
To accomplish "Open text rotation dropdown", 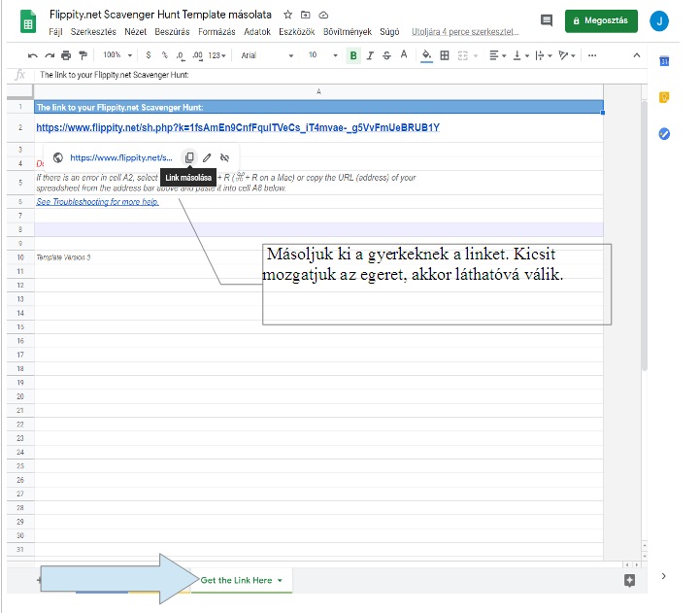I will coord(567,55).
